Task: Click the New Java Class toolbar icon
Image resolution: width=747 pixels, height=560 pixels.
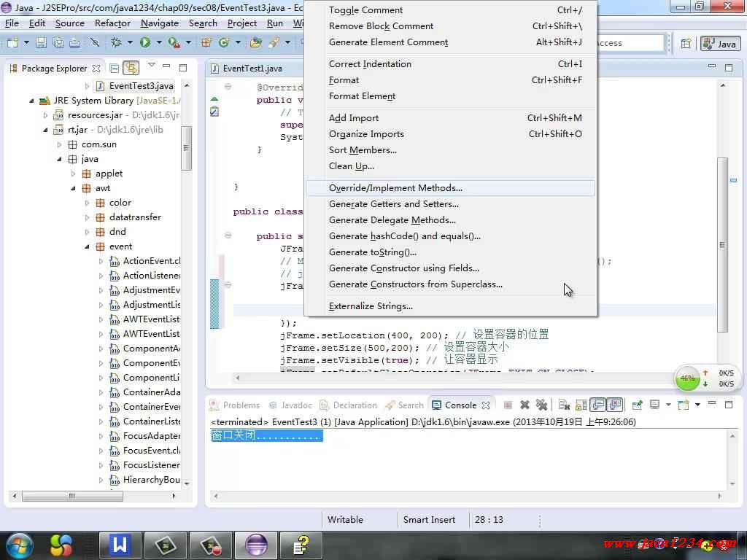Action: (x=223, y=43)
